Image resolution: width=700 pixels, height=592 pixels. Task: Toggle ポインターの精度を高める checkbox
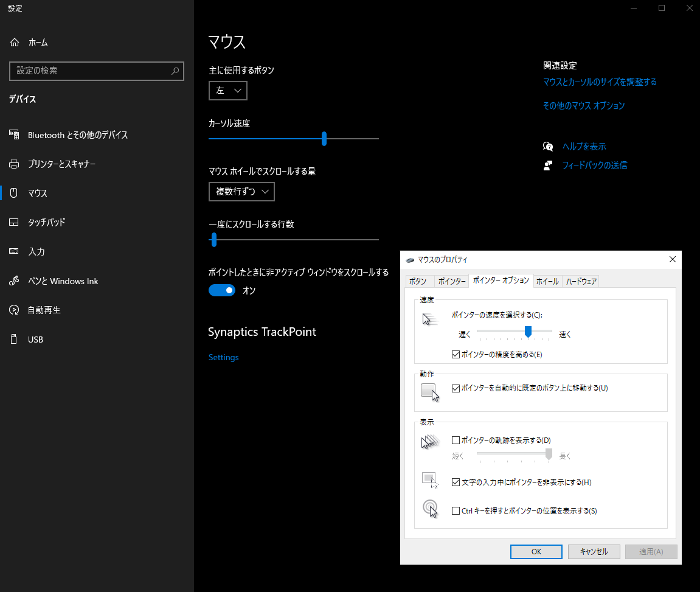tap(456, 355)
